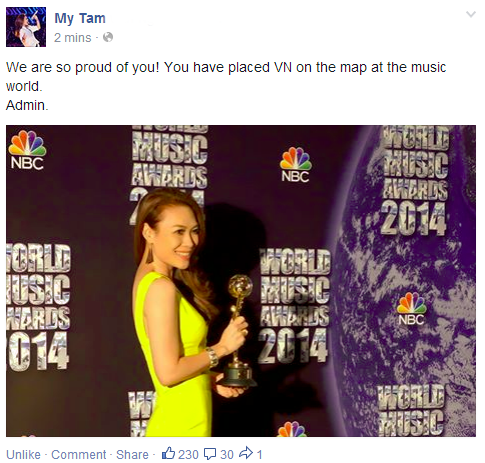
Task: Click the share arrow icon beside 1
Action: (x=246, y=453)
